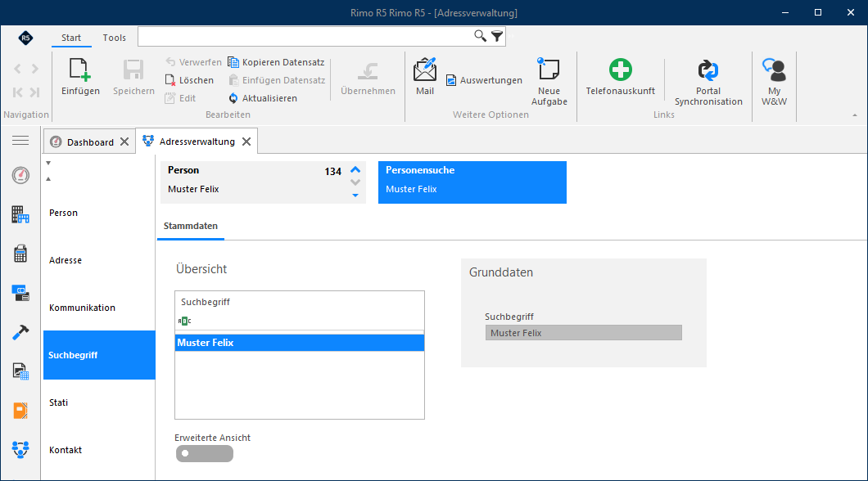Screen dimensions: 868x481
Task: Collapse the ribbon with the small arrow
Action: (x=855, y=115)
